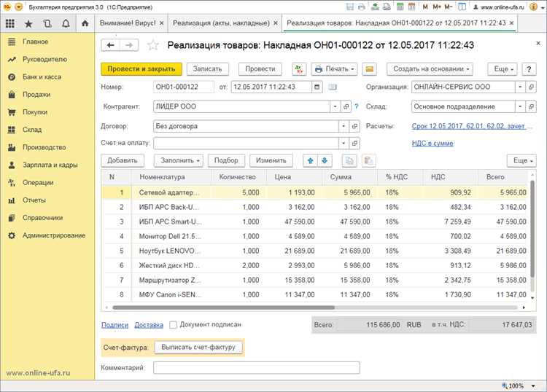547x392 pixels.
Task: Move table row down arrow
Action: [325, 160]
